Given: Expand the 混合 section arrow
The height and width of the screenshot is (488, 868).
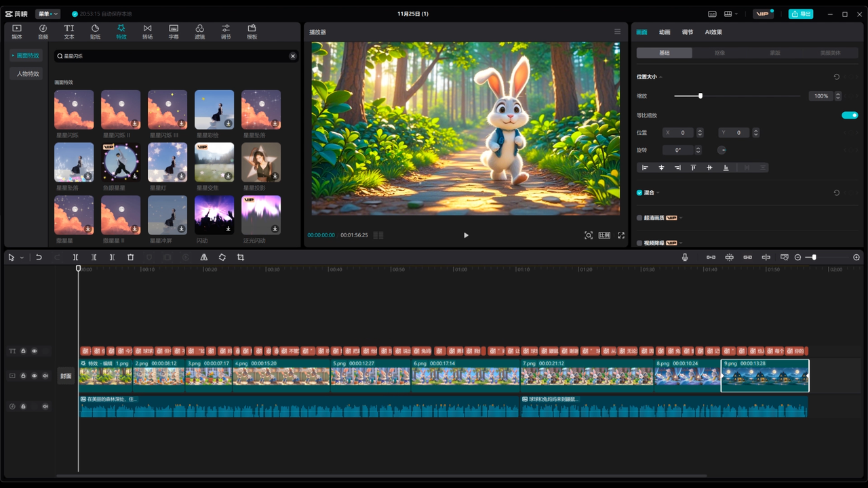Looking at the screenshot, I should click(x=658, y=193).
